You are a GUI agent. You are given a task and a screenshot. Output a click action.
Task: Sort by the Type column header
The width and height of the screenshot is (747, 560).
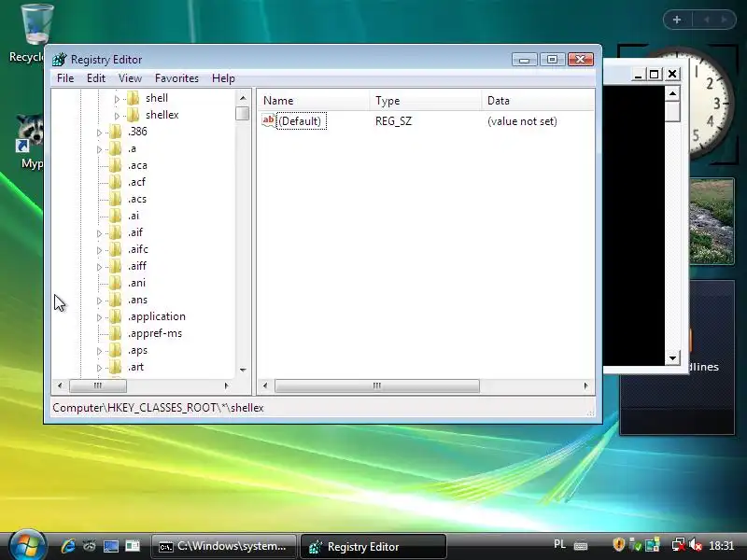point(426,101)
